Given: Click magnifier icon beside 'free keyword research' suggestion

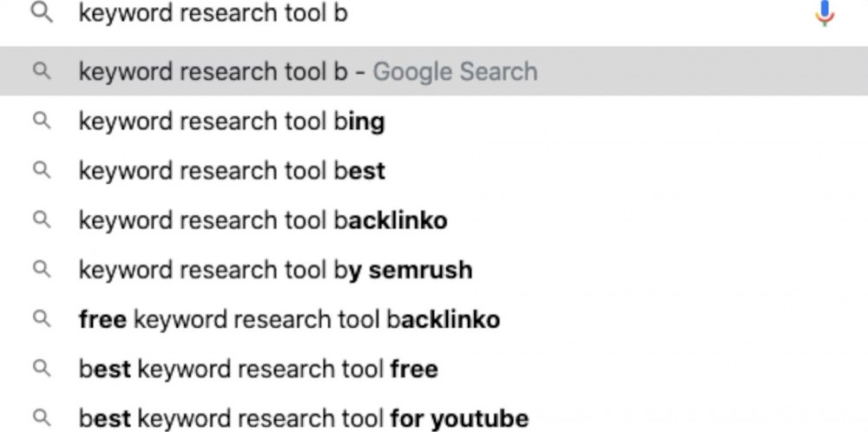Looking at the screenshot, I should point(42,319).
